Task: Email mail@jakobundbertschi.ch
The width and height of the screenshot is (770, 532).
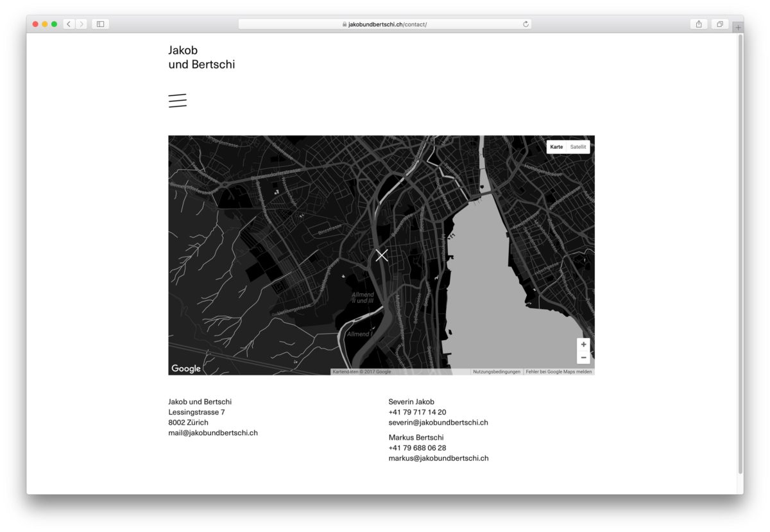Action: (x=213, y=433)
